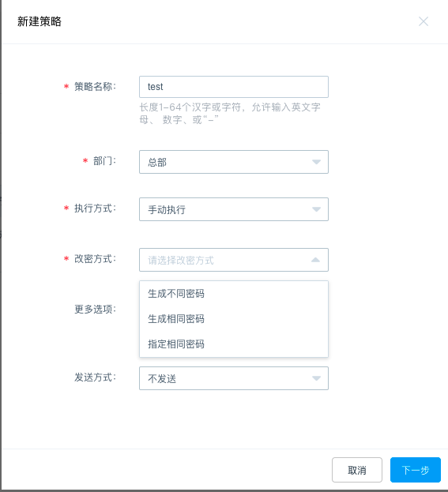Collapse the 改密方式 list via the up arrow
448x492 pixels.
tap(315, 260)
